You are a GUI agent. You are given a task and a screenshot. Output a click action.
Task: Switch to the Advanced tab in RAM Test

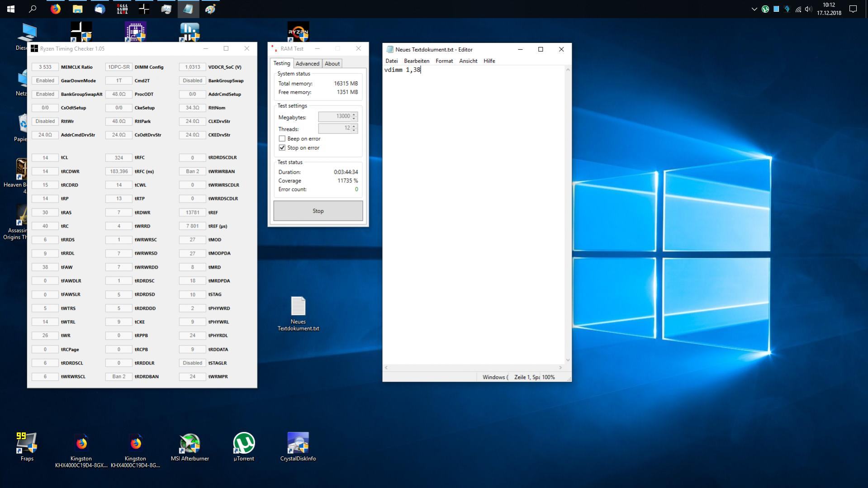pyautogui.click(x=307, y=64)
